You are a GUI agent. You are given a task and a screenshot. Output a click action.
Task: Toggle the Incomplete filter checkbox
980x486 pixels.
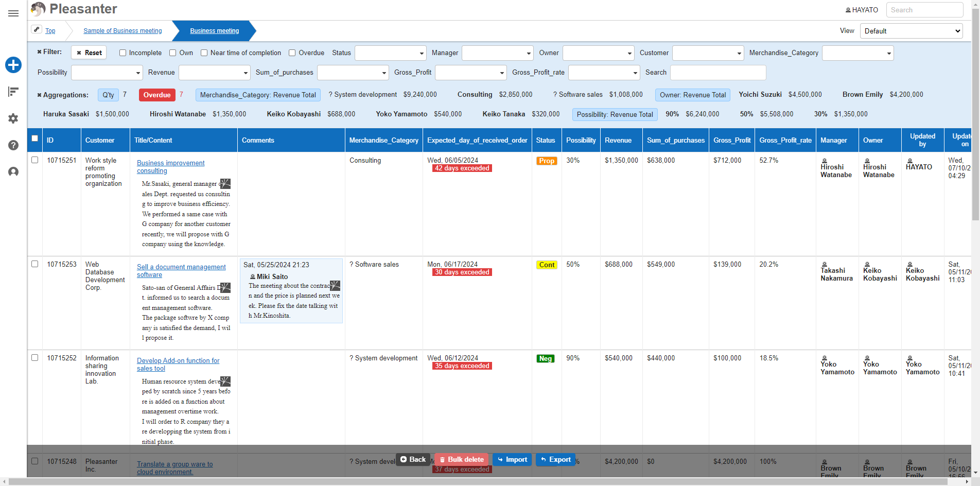[x=122, y=53]
